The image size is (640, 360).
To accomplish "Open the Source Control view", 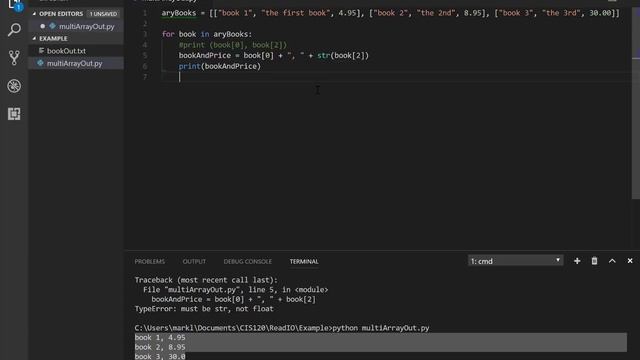I will pos(14,58).
